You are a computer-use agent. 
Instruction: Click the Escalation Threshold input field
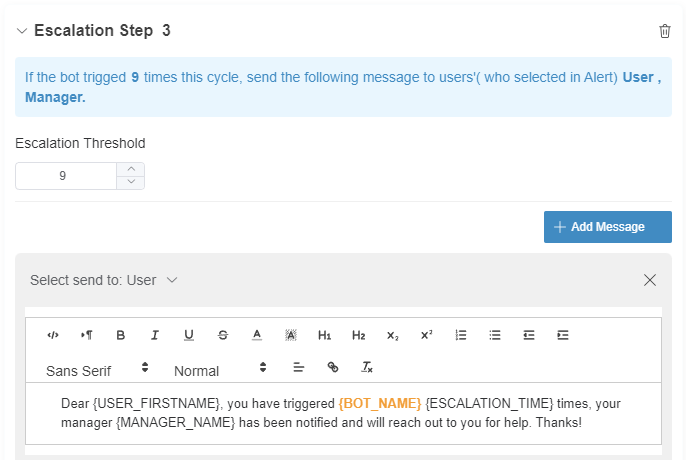click(x=65, y=176)
